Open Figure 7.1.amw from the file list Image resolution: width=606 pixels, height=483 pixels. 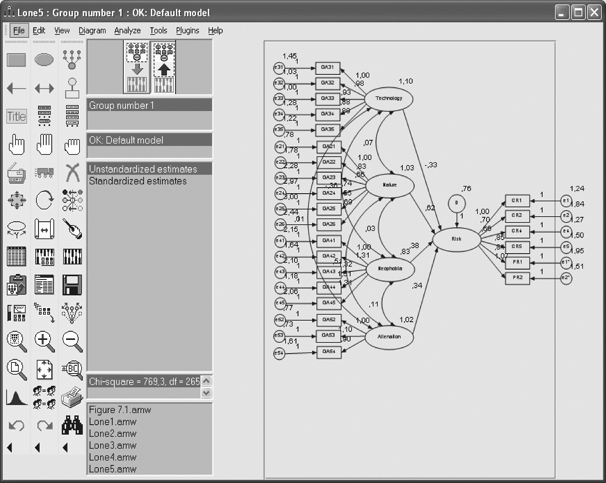point(120,410)
